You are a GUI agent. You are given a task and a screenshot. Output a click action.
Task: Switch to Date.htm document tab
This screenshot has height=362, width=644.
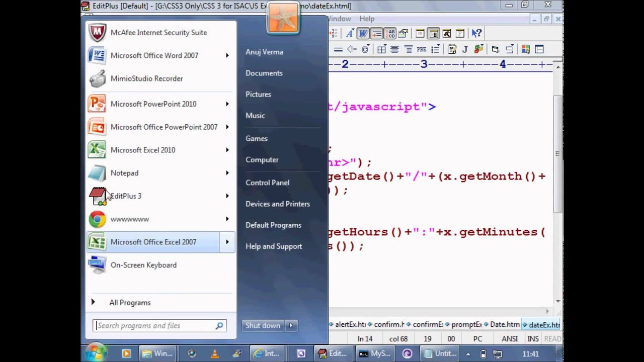pyautogui.click(x=502, y=325)
